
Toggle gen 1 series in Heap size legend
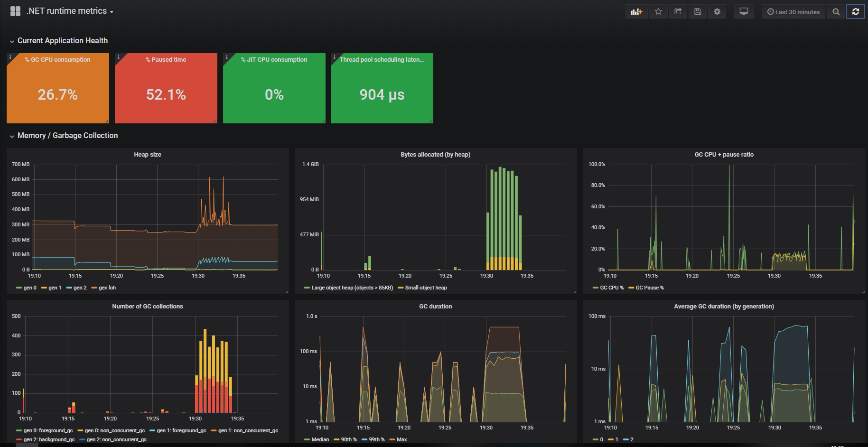pyautogui.click(x=55, y=288)
